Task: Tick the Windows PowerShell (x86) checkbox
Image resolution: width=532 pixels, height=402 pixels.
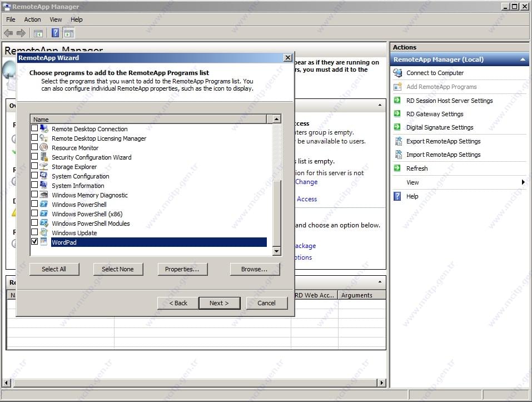Action: (x=34, y=214)
